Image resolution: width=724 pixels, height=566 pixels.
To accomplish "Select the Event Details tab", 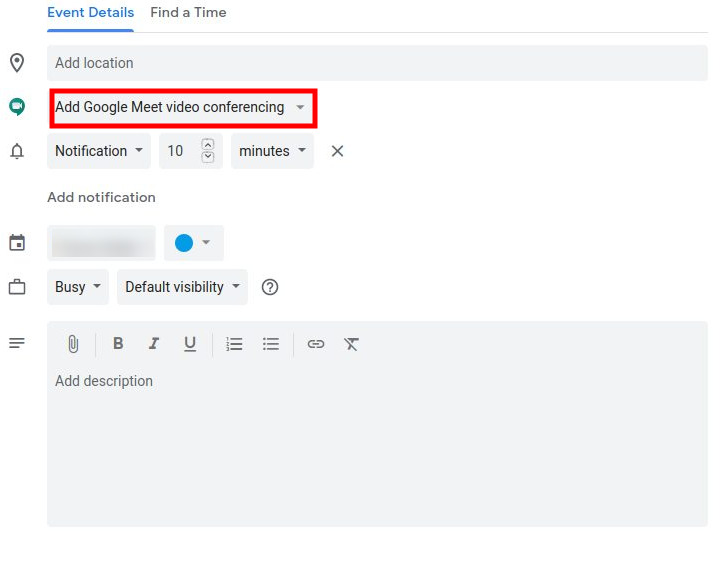I will (x=90, y=13).
